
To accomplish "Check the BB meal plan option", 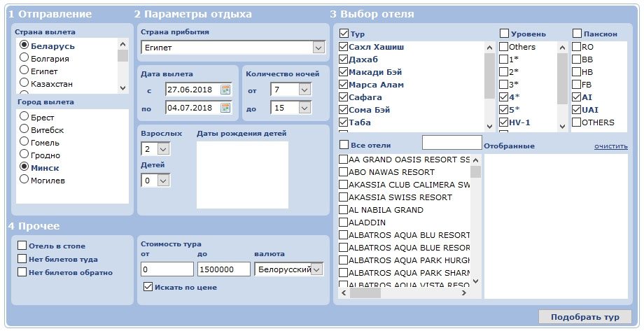I will (577, 59).
